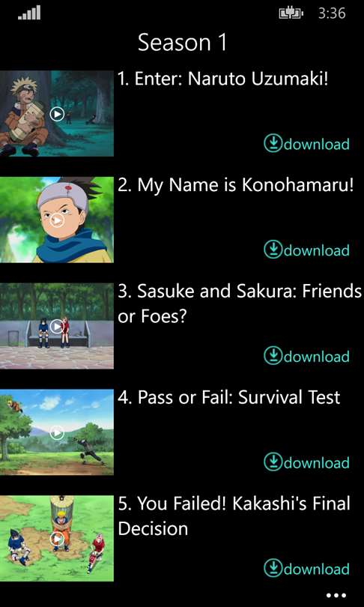This screenshot has height=607, width=364.
Task: Click download arrow icon for episode 2
Action: (x=273, y=250)
